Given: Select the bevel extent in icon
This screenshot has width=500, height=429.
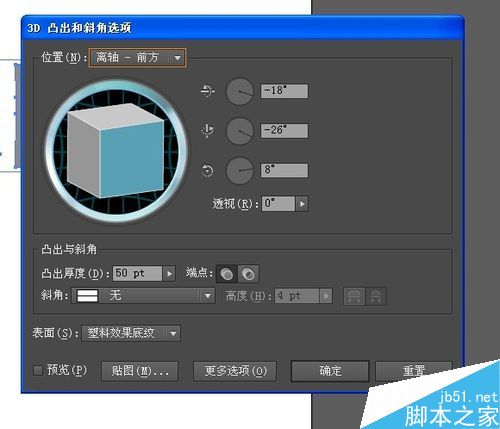Looking at the screenshot, I should 376,296.
